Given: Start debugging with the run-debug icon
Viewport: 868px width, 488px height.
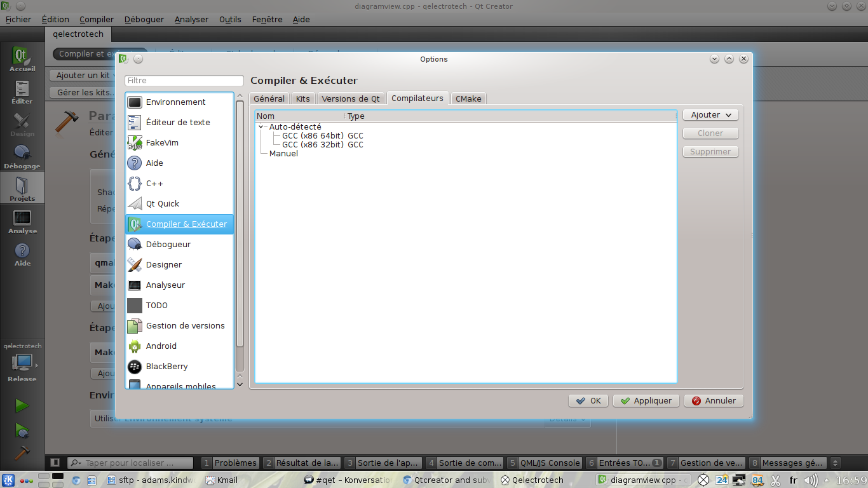Looking at the screenshot, I should (22, 430).
